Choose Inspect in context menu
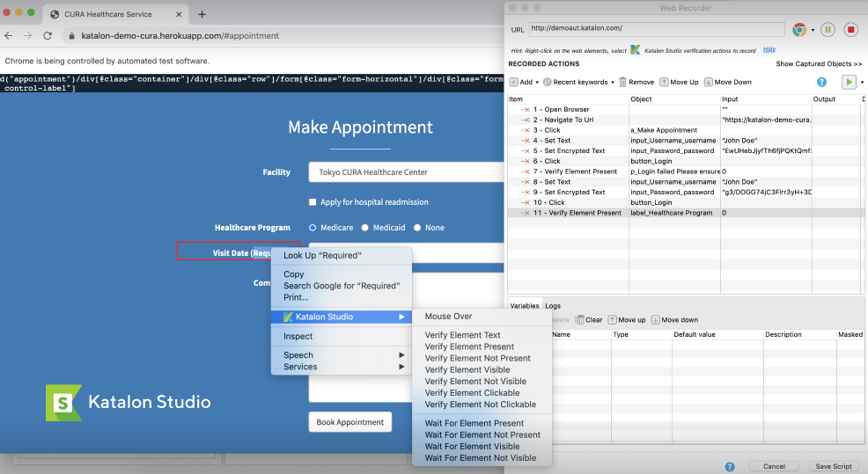 click(342, 336)
